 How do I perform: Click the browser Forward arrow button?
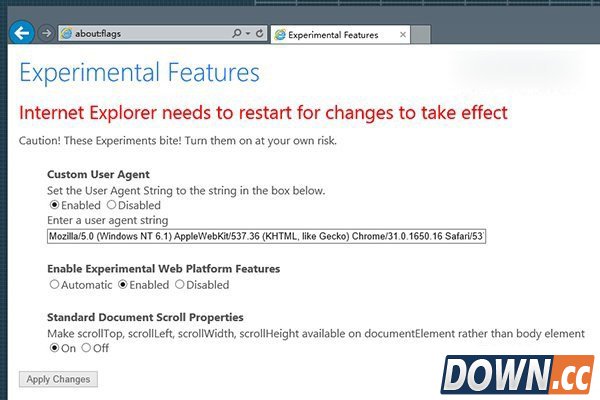coord(46,33)
